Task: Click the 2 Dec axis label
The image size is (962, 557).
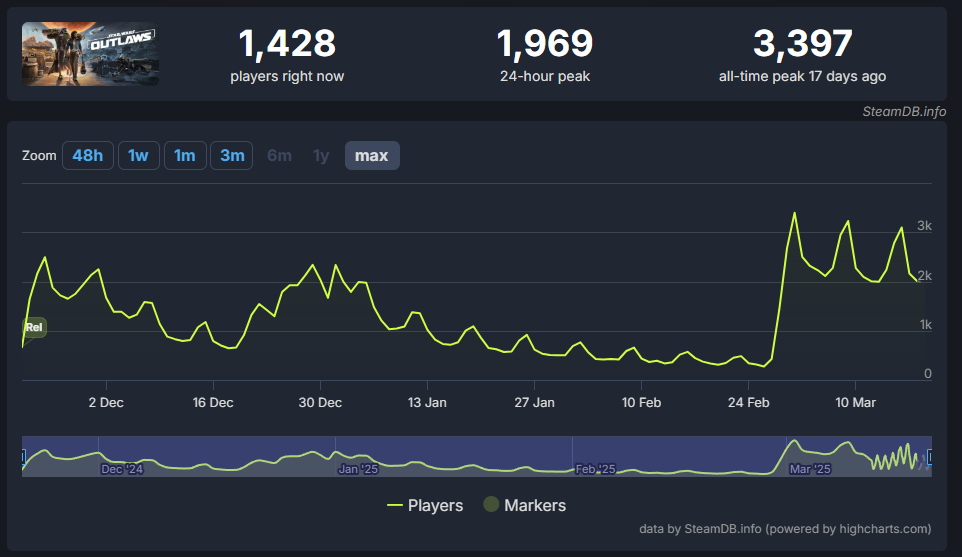Action: click(x=106, y=403)
